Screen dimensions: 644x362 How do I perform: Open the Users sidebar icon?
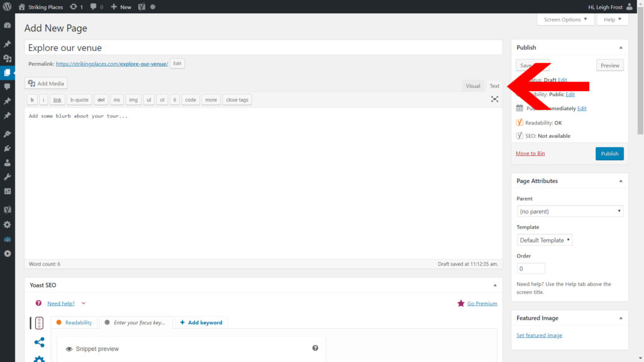click(8, 163)
